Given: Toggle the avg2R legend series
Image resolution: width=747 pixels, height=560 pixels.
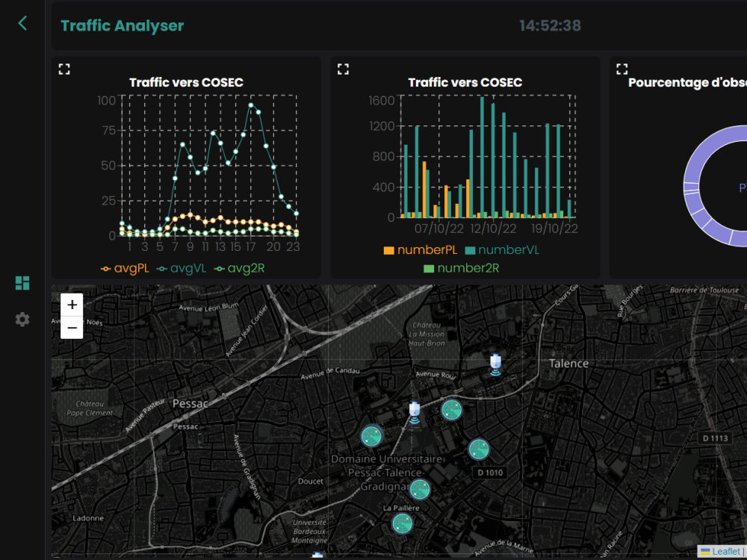Looking at the screenshot, I should coord(239,269).
